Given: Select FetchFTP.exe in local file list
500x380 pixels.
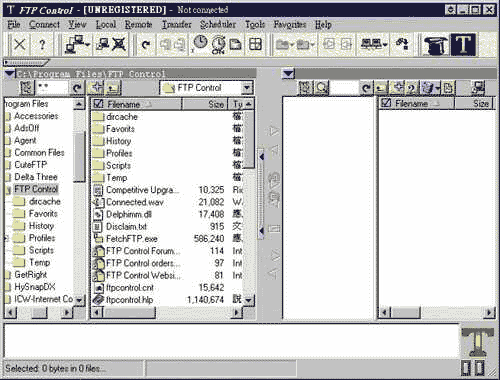Looking at the screenshot, I should tap(132, 239).
